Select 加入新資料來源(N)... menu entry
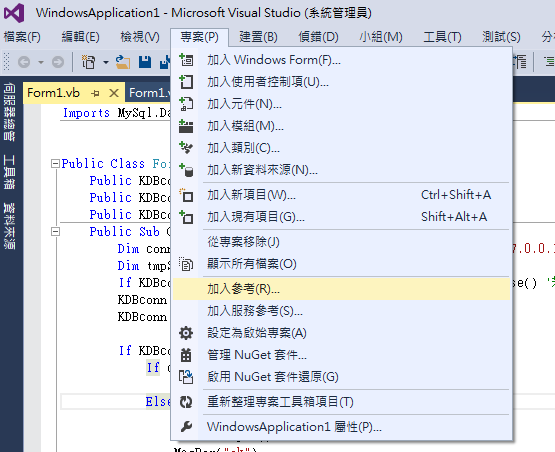Image resolution: width=555 pixels, height=452 pixels. (341, 170)
